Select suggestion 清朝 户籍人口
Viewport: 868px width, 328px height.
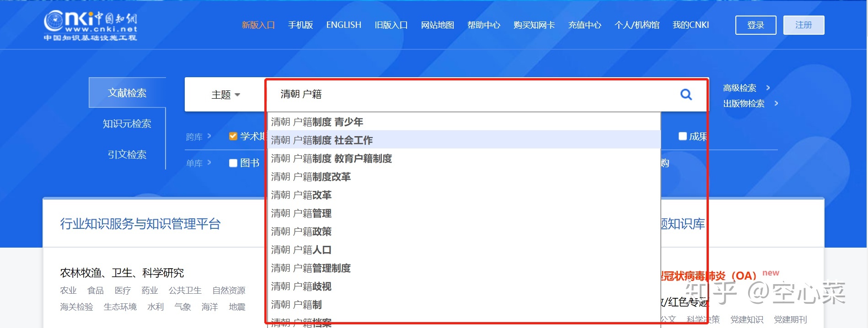[x=464, y=249]
